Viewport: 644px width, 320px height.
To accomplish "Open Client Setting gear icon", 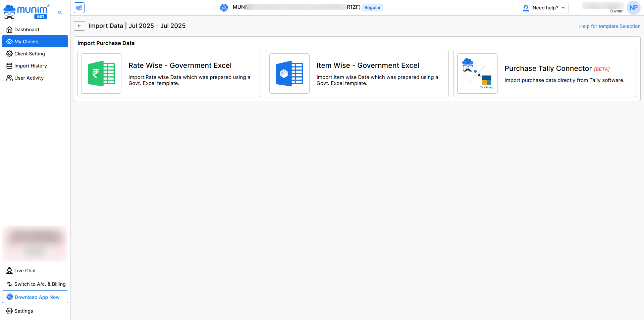I will point(9,54).
